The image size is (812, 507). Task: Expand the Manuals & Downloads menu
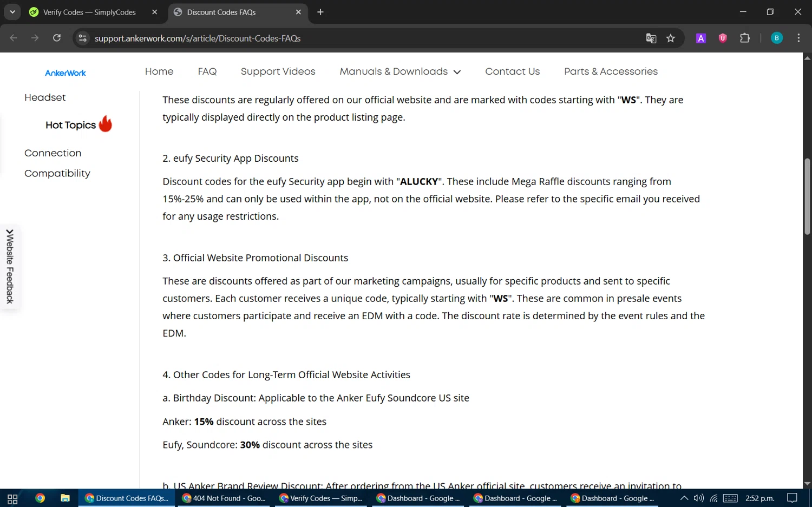(400, 71)
